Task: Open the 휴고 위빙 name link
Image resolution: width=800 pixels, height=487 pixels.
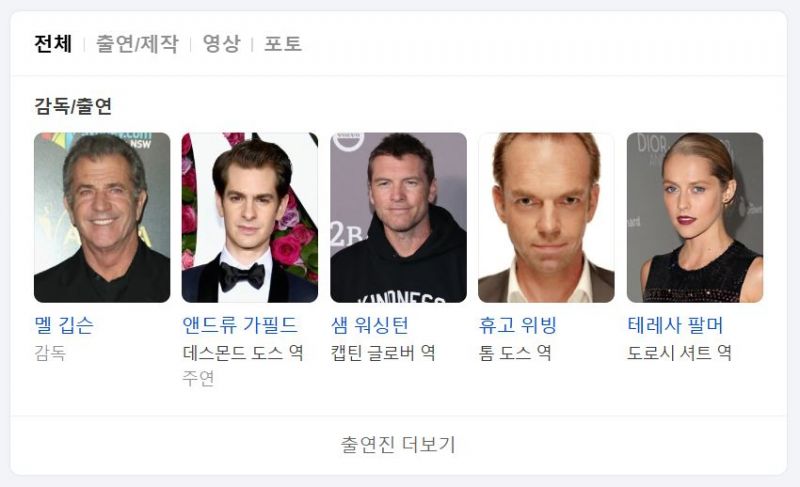Action: tap(517, 325)
